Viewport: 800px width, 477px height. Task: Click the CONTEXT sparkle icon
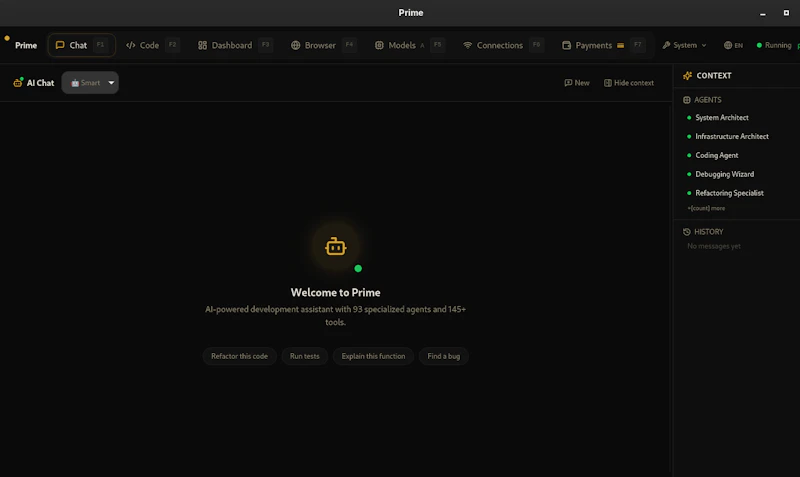(687, 76)
